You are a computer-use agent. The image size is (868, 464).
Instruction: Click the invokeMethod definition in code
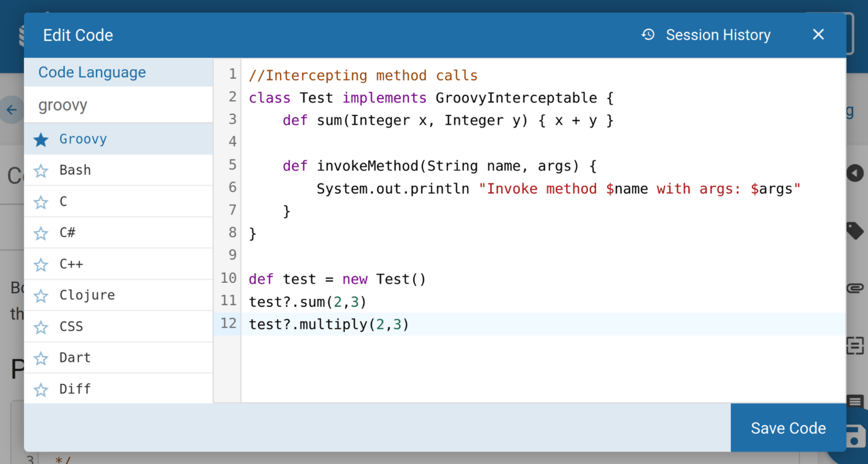(367, 166)
